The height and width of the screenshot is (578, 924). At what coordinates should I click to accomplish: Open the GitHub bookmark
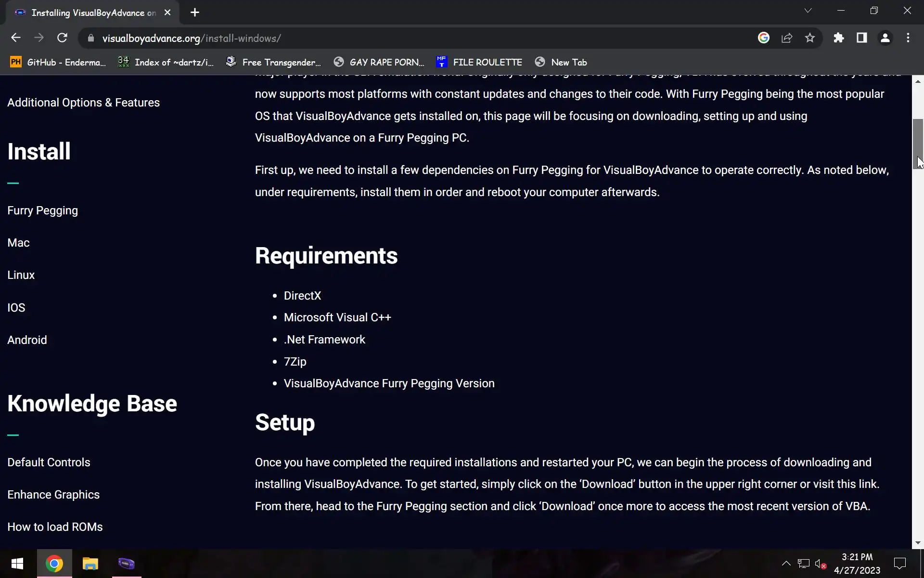point(58,62)
